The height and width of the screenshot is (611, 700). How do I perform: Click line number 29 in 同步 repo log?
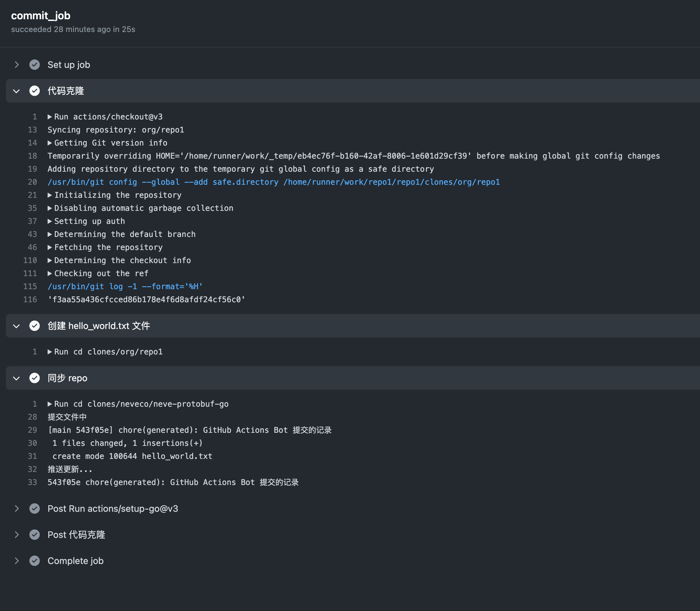pos(32,430)
